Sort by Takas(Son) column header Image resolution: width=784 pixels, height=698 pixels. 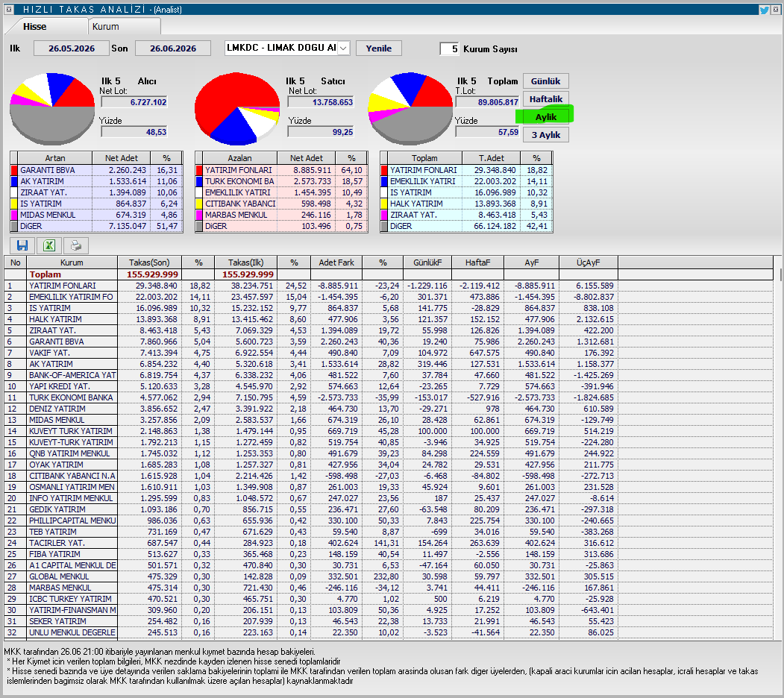[x=149, y=262]
